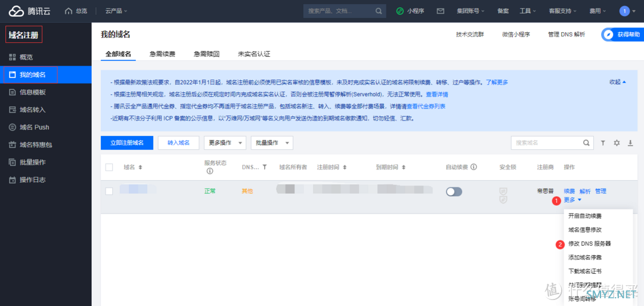
Task: Click the 域名特惠包 sidebar icon
Action: click(x=13, y=144)
